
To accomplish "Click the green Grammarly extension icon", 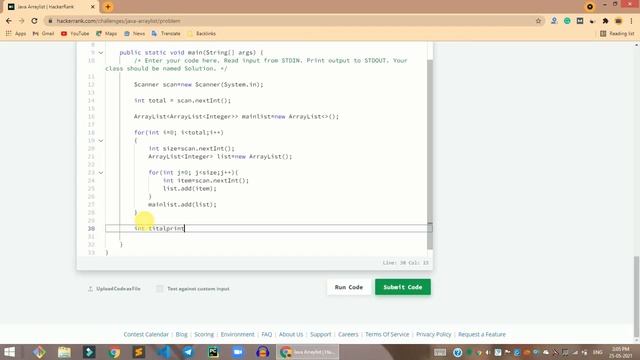I will [x=567, y=21].
